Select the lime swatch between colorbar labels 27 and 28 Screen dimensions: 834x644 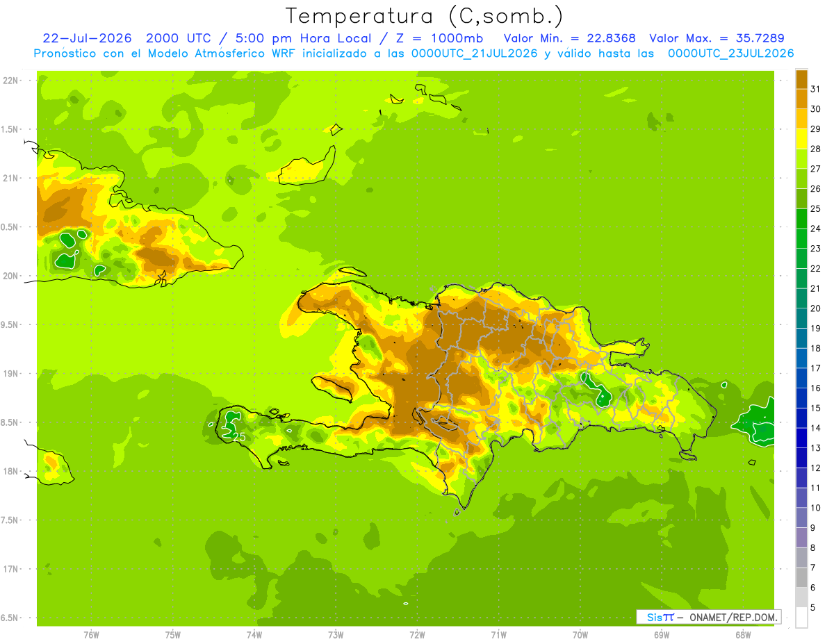[x=801, y=158]
